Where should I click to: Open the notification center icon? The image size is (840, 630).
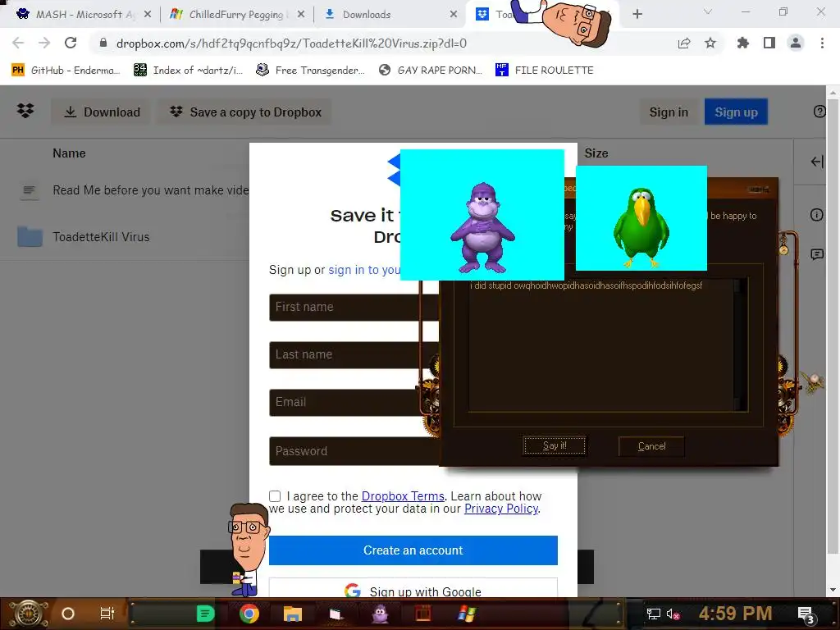(806, 615)
